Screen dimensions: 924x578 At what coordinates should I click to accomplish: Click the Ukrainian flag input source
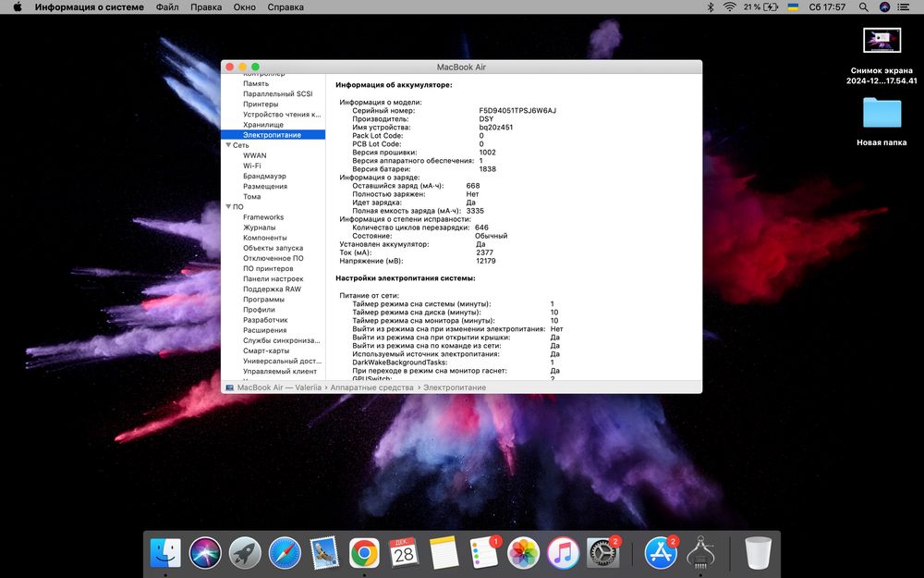[x=793, y=7]
